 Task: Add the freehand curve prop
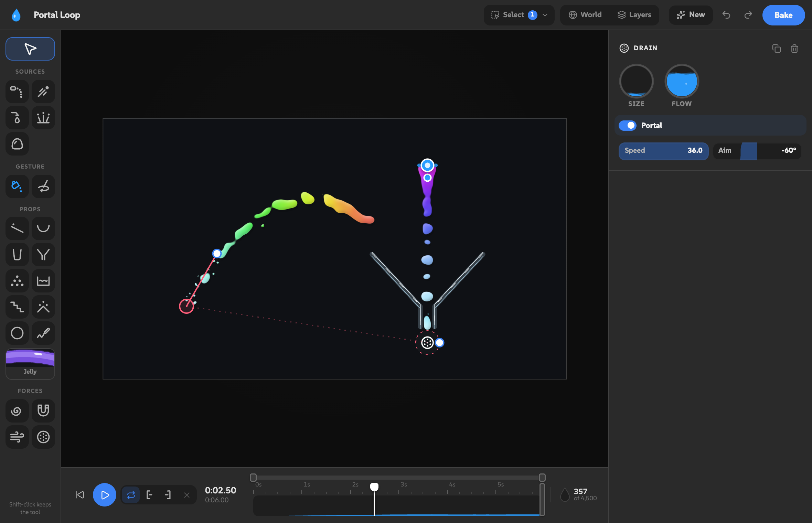tap(43, 333)
